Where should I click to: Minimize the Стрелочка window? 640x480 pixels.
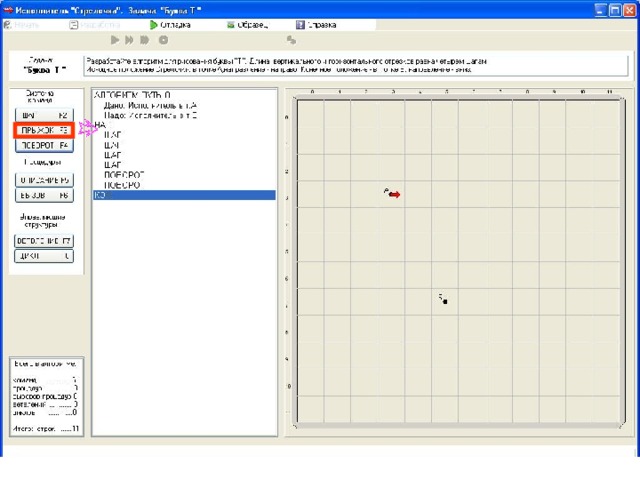[x=600, y=10]
